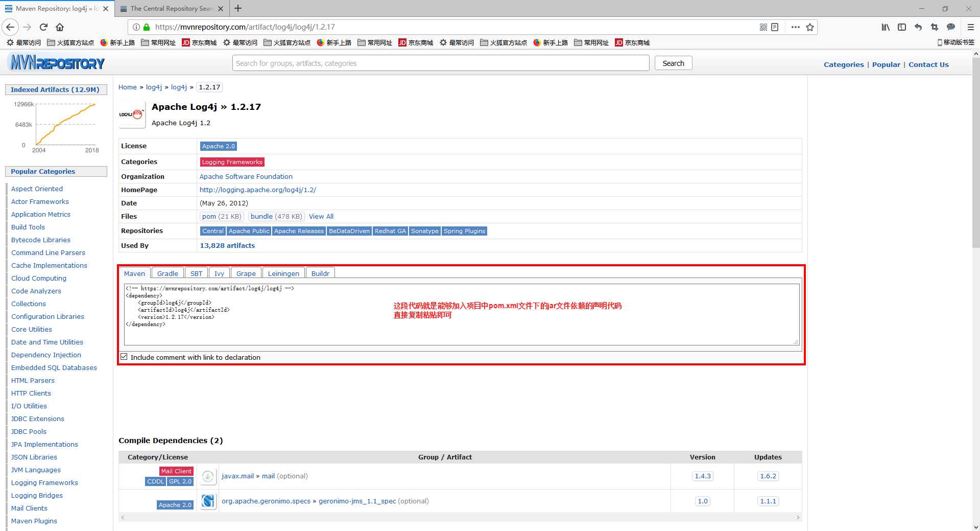Go to Home breadcrumb link
Image resolution: width=980 pixels, height=531 pixels.
128,87
